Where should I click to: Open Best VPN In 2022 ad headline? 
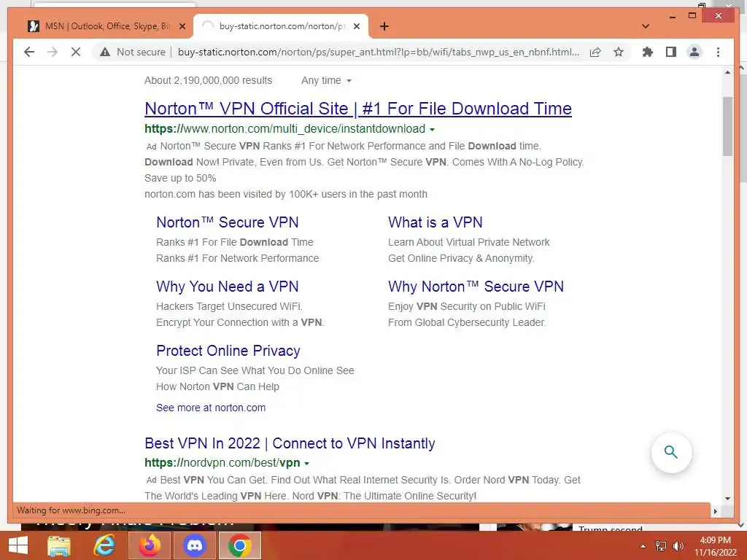290,443
